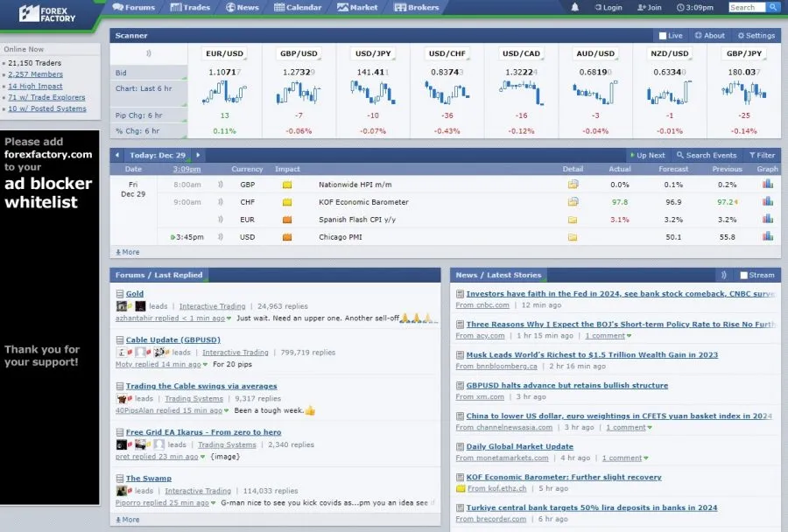
Task: Open the calendar Filter funnel
Action: click(x=762, y=155)
